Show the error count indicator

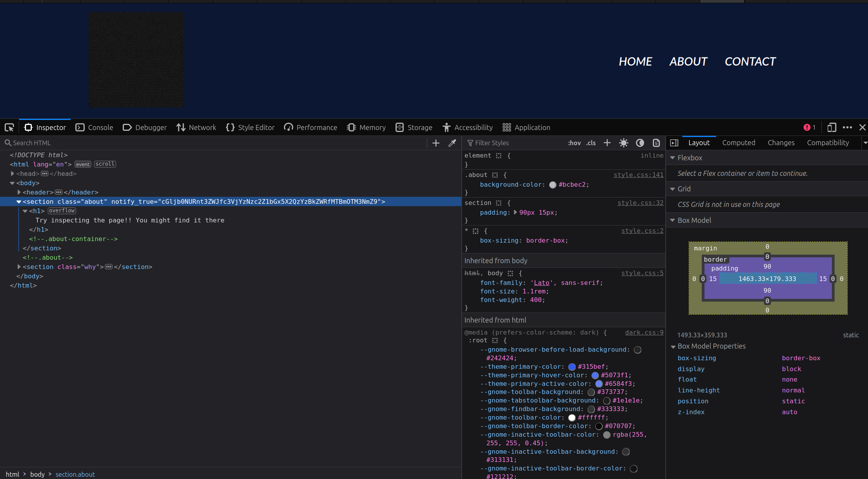(x=809, y=127)
